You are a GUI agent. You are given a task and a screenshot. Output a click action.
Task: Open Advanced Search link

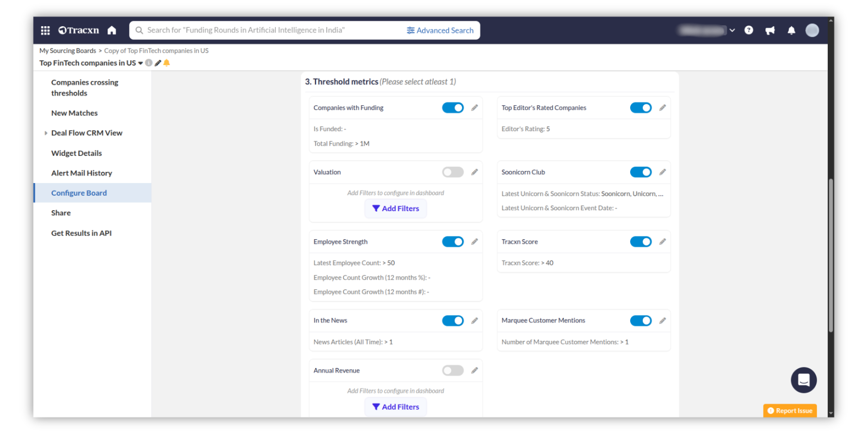pyautogui.click(x=440, y=30)
